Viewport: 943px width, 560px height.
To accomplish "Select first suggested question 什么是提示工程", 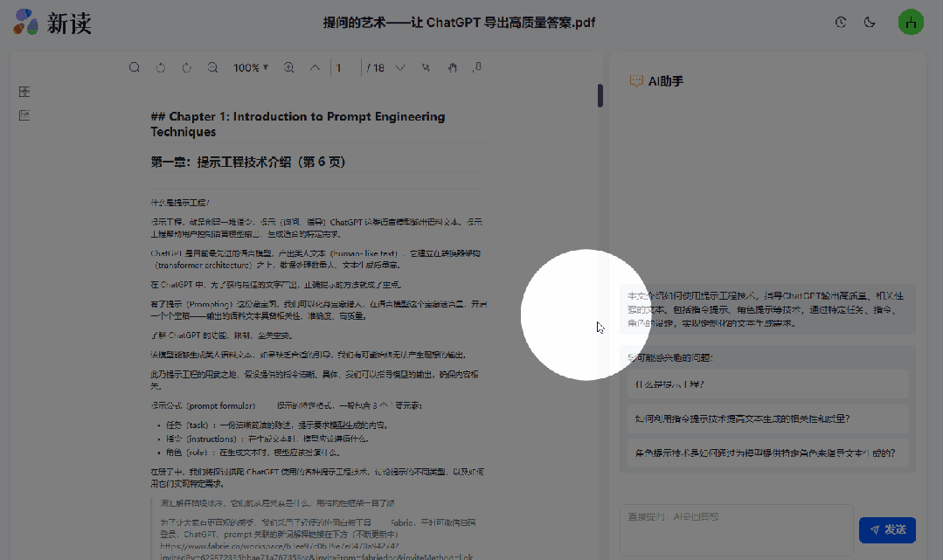I will [x=767, y=384].
